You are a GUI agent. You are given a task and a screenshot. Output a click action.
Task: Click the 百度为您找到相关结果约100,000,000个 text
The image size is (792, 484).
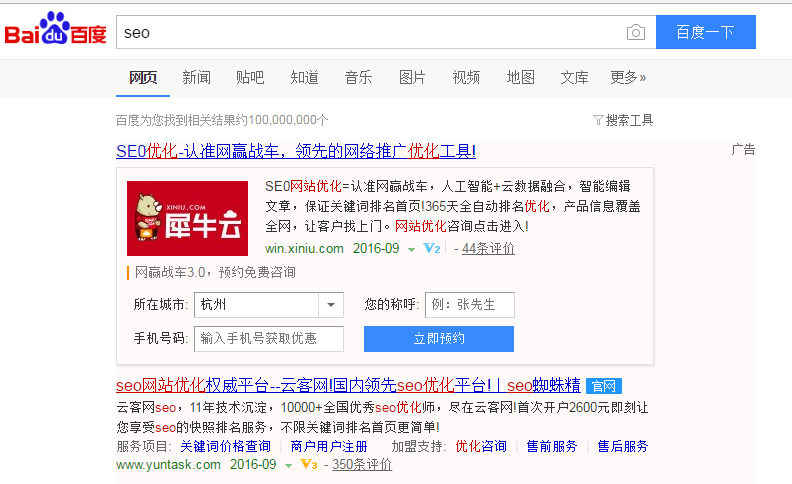[222, 120]
